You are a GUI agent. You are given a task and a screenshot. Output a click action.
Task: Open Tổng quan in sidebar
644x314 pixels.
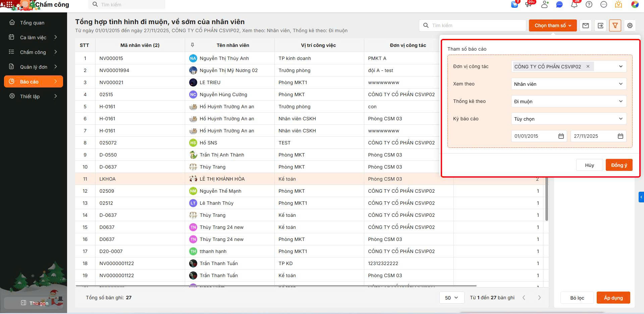tap(32, 23)
